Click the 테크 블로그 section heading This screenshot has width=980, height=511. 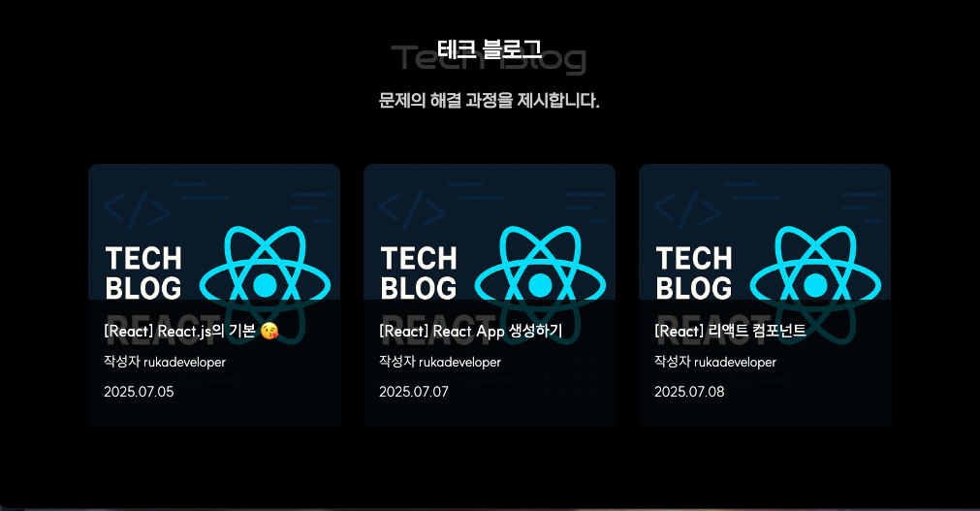click(490, 49)
